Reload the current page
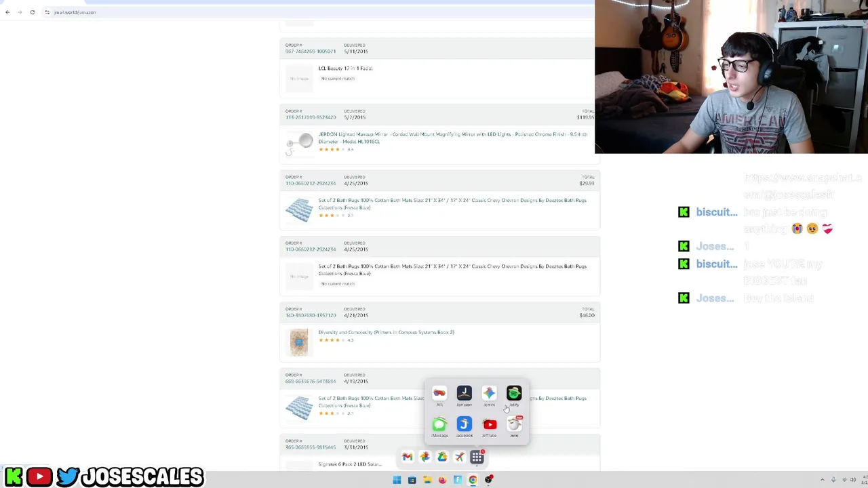The width and height of the screenshot is (868, 488). point(32,12)
